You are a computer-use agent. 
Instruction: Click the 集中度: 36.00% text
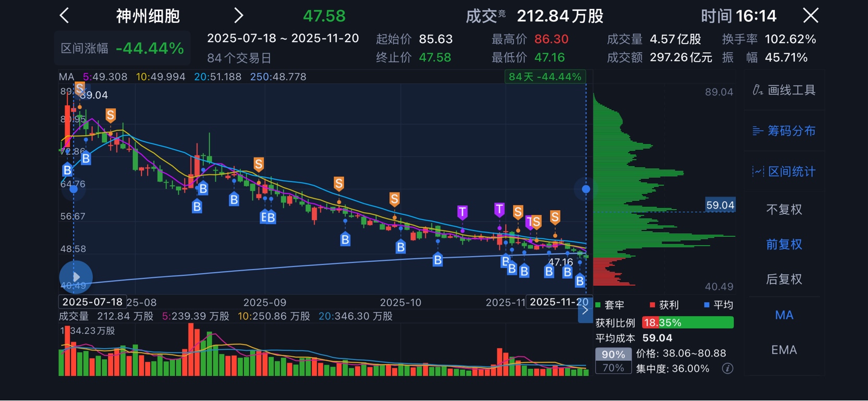(673, 369)
